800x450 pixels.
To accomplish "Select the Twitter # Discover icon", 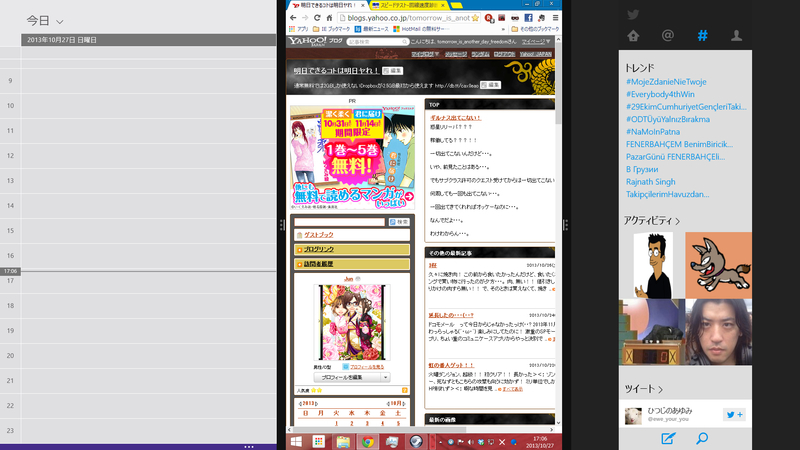I will tap(703, 35).
